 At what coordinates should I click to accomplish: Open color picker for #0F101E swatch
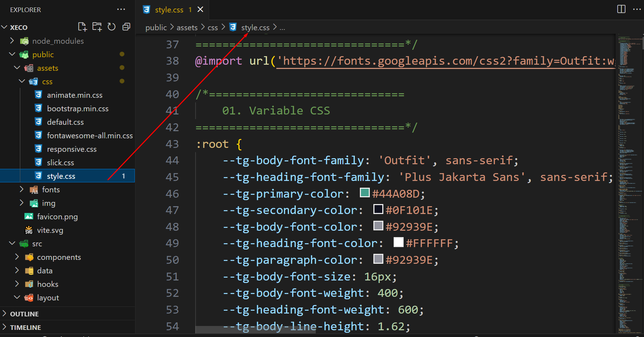pyautogui.click(x=378, y=209)
